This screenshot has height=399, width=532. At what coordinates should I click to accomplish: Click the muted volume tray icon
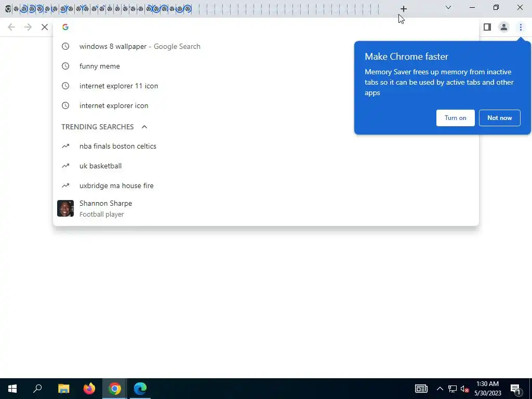[x=464, y=389]
